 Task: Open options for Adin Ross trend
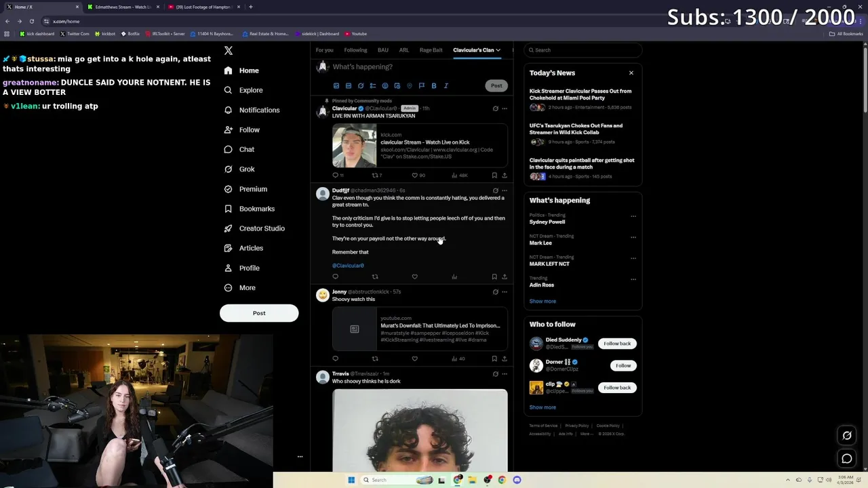point(633,279)
